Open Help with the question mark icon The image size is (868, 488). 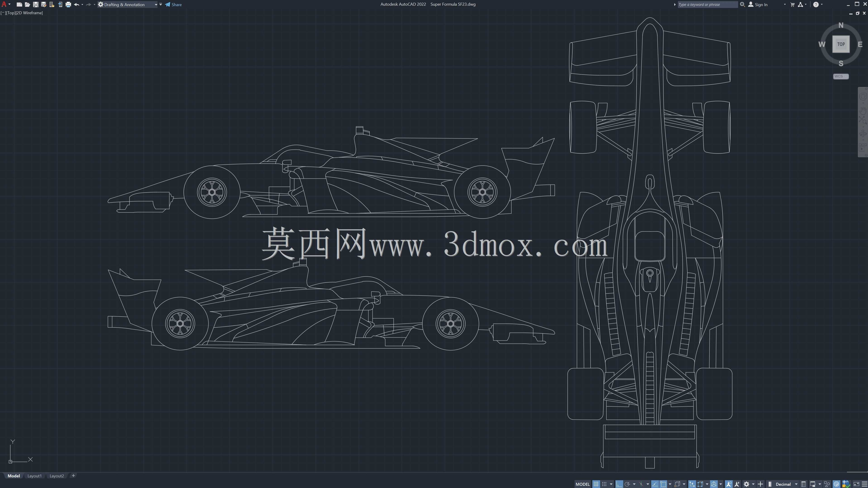tap(816, 4)
